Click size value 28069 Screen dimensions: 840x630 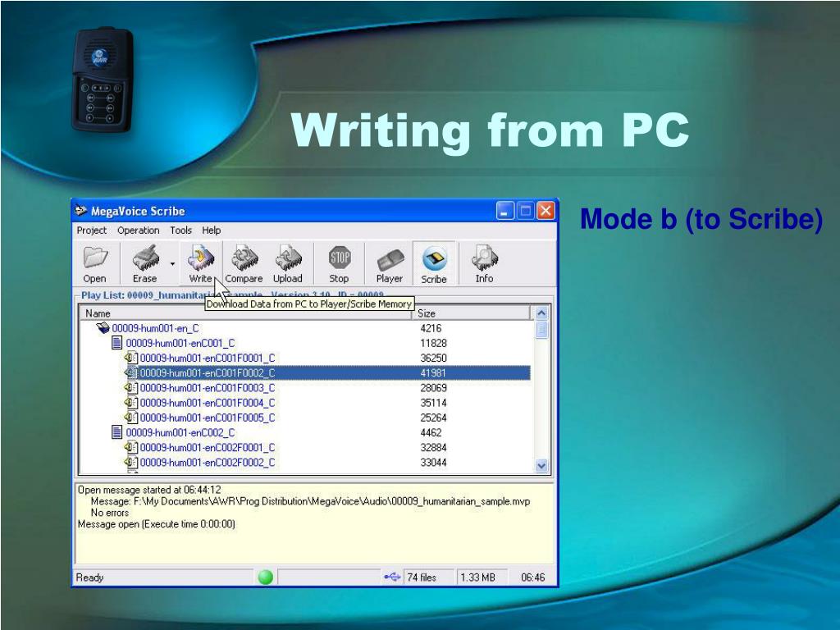click(x=433, y=388)
